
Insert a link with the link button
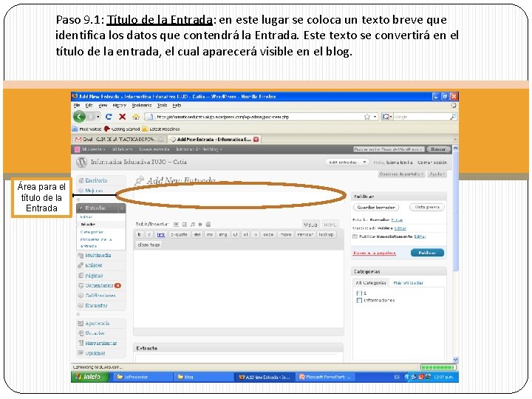point(161,234)
